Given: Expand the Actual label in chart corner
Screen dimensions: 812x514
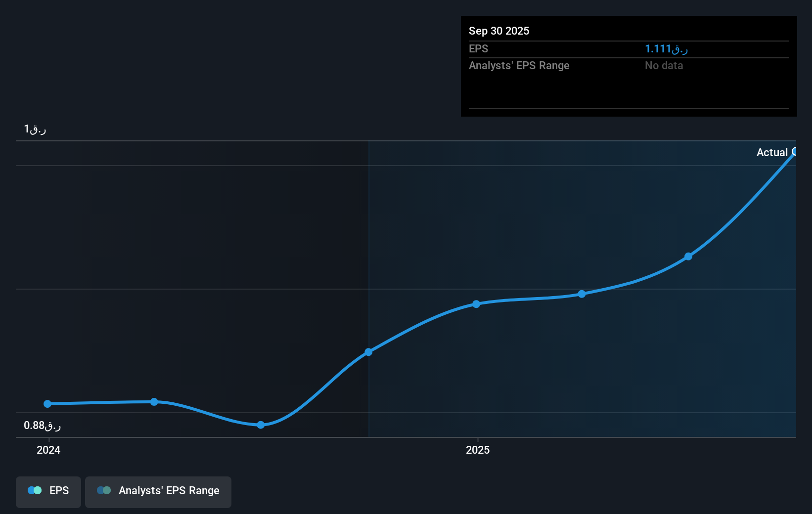Looking at the screenshot, I should click(x=773, y=152).
